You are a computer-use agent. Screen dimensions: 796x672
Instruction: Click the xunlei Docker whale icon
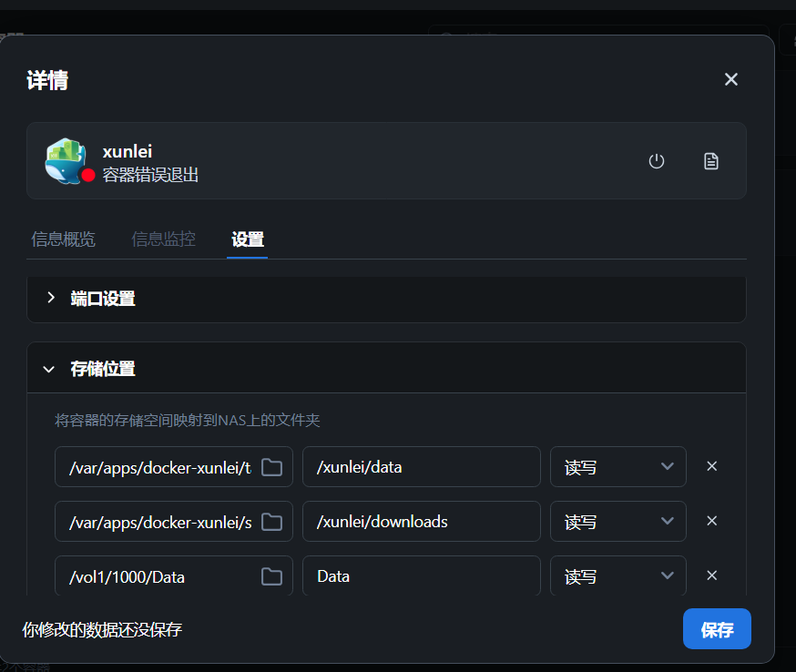pyautogui.click(x=66, y=159)
